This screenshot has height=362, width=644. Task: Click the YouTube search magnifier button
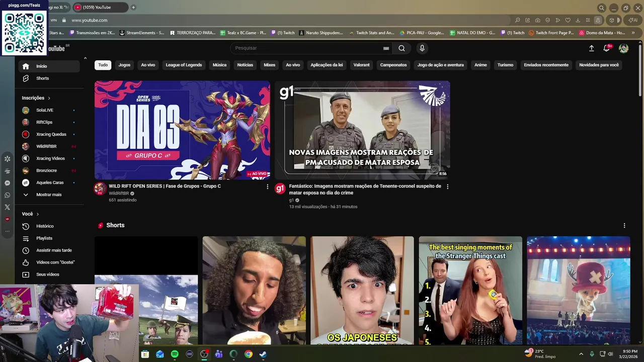tap(401, 48)
